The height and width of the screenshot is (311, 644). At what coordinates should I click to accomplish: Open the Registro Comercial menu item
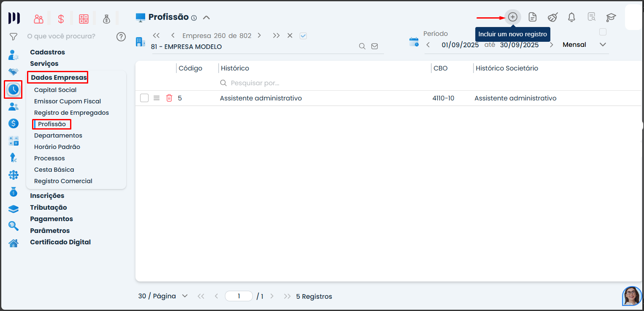click(63, 181)
